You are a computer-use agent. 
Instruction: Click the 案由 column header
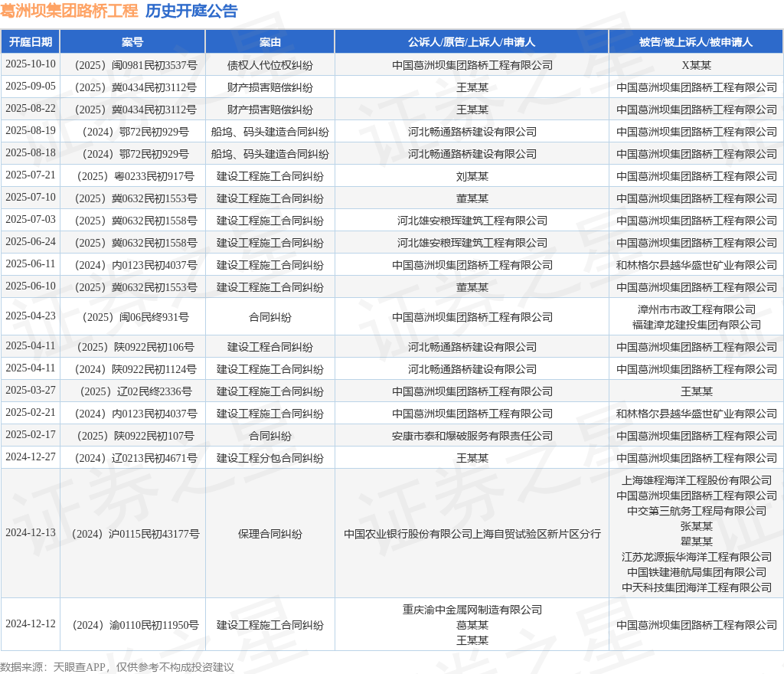click(x=270, y=42)
